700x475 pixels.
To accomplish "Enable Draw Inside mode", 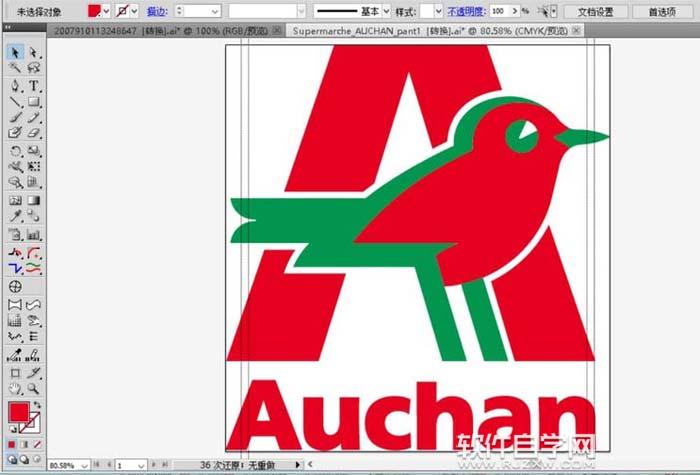I will (38, 459).
